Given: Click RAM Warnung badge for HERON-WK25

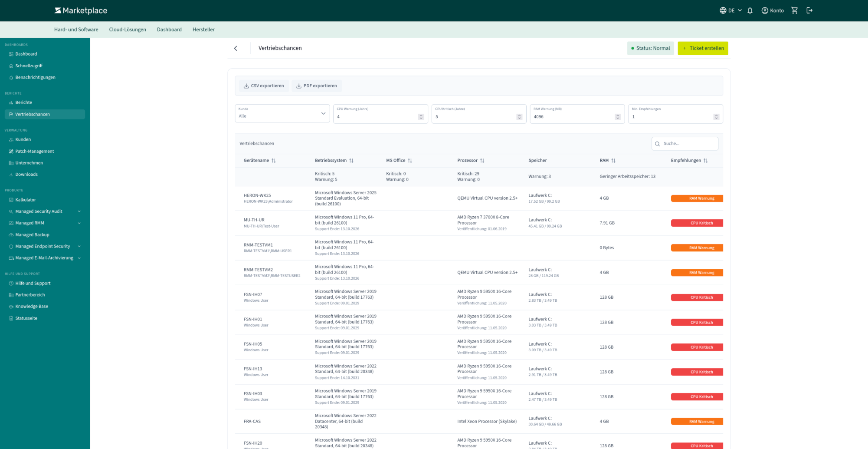Looking at the screenshot, I should coord(697,198).
